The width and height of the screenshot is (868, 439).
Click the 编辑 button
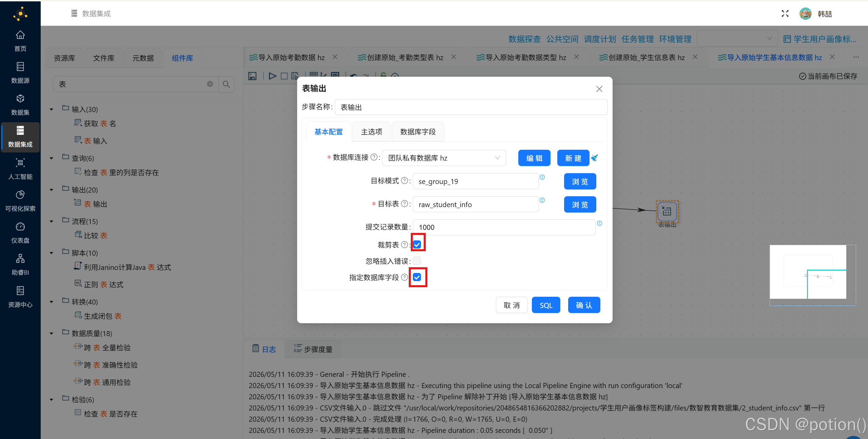click(534, 158)
